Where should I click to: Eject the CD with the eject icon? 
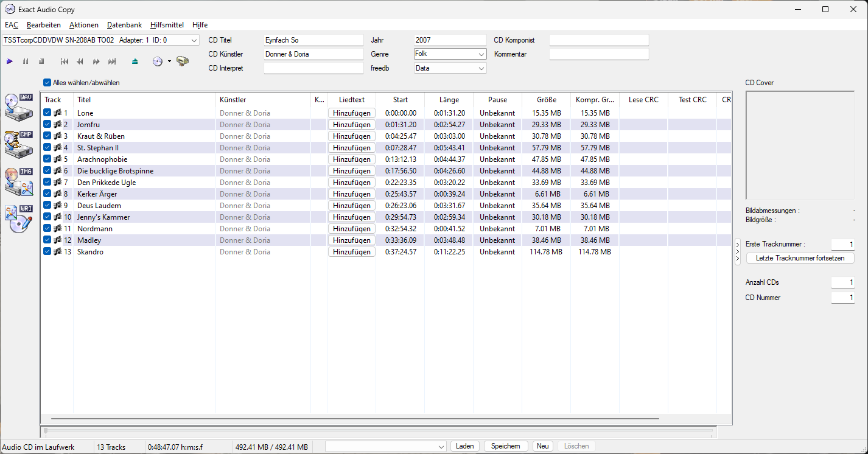coord(135,61)
